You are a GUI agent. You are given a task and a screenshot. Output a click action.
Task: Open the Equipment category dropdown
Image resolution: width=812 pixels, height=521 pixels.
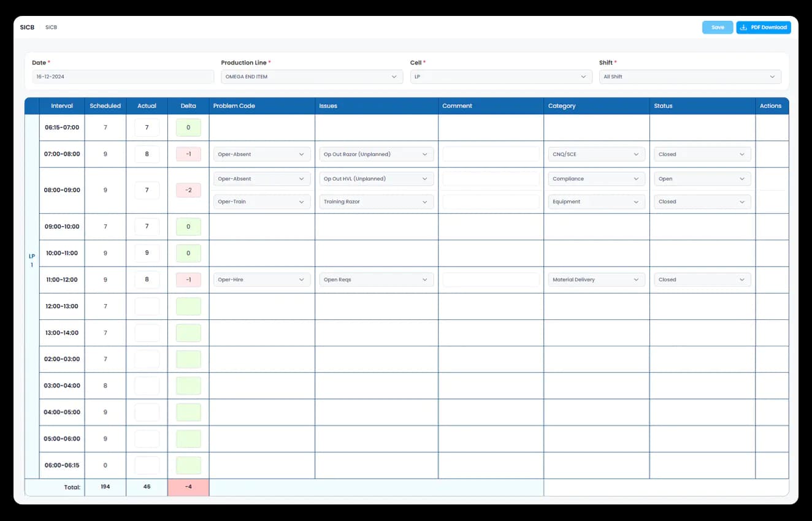[596, 202]
